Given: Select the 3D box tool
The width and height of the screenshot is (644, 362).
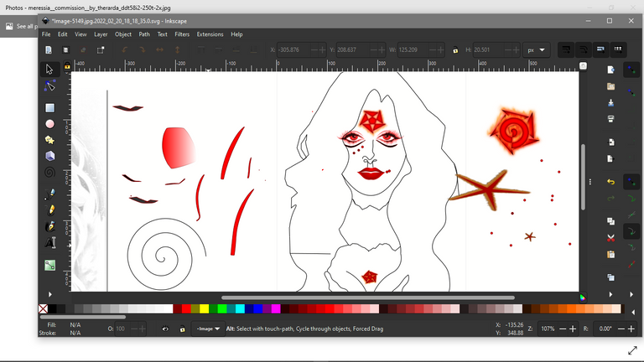Looking at the screenshot, I should [49, 156].
